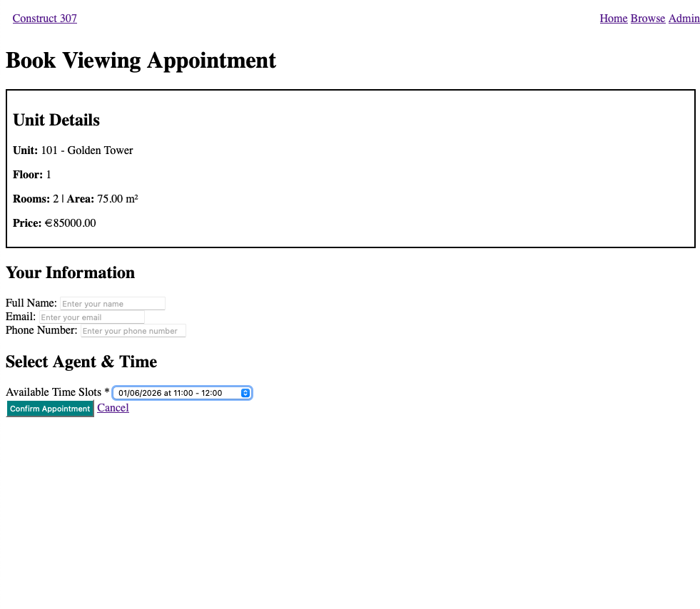The width and height of the screenshot is (700, 609).
Task: Open the Construct 307 site link
Action: coord(44,19)
